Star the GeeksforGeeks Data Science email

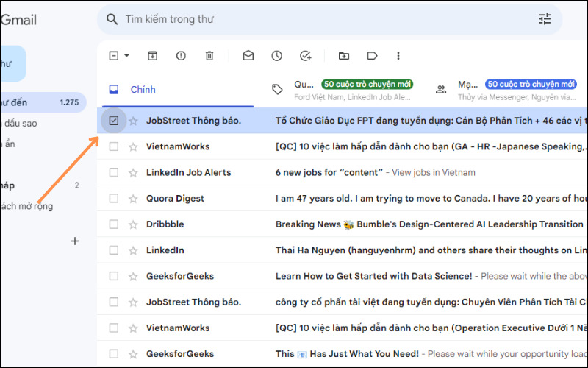[x=133, y=277]
